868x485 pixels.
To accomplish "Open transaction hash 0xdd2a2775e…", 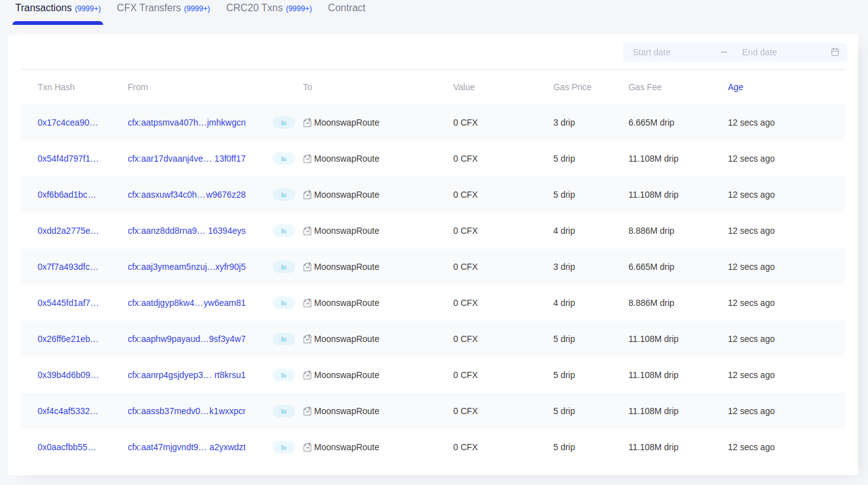I will pos(68,231).
